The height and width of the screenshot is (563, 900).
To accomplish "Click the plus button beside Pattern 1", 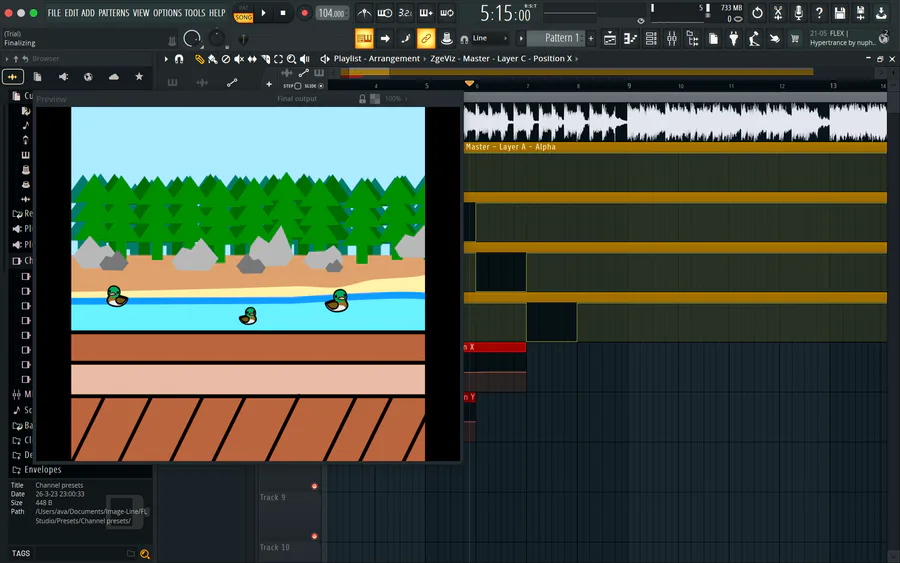I will [x=591, y=38].
